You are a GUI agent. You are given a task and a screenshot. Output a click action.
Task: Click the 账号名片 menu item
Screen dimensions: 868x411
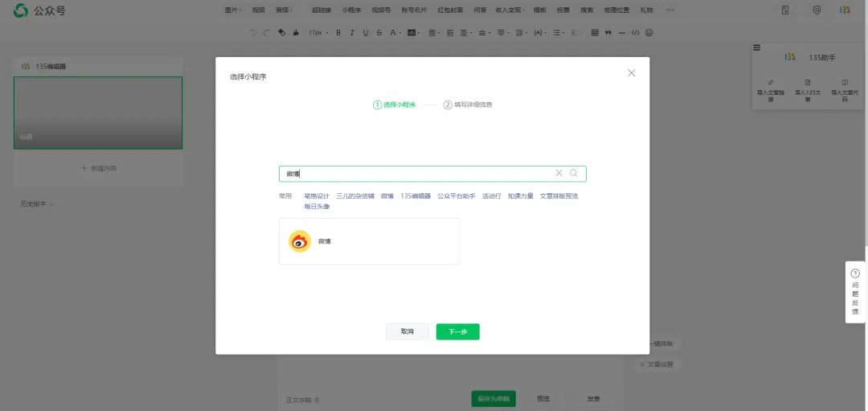414,10
